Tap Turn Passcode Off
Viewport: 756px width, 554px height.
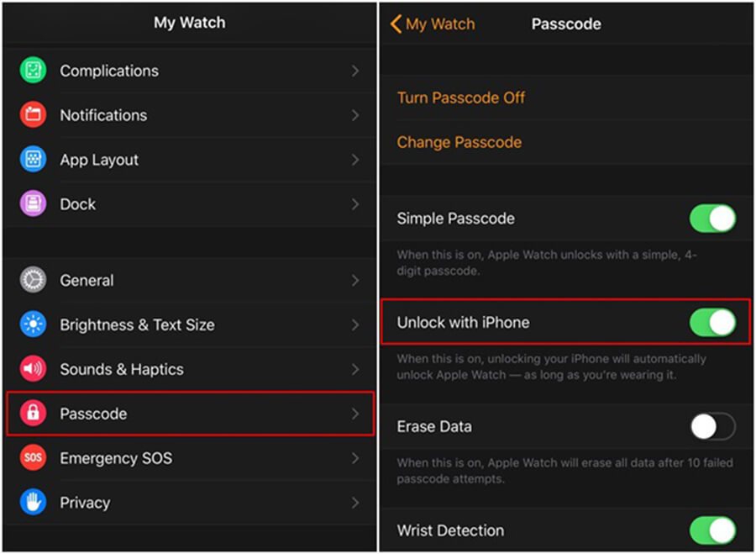tap(460, 98)
